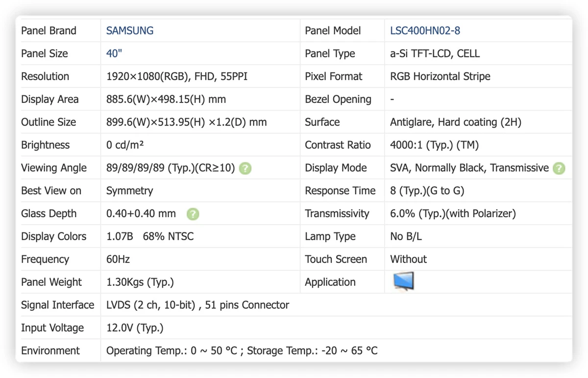Click the help icon beside Display Mode value
Image resolution: width=588 pixels, height=378 pixels.
point(559,168)
